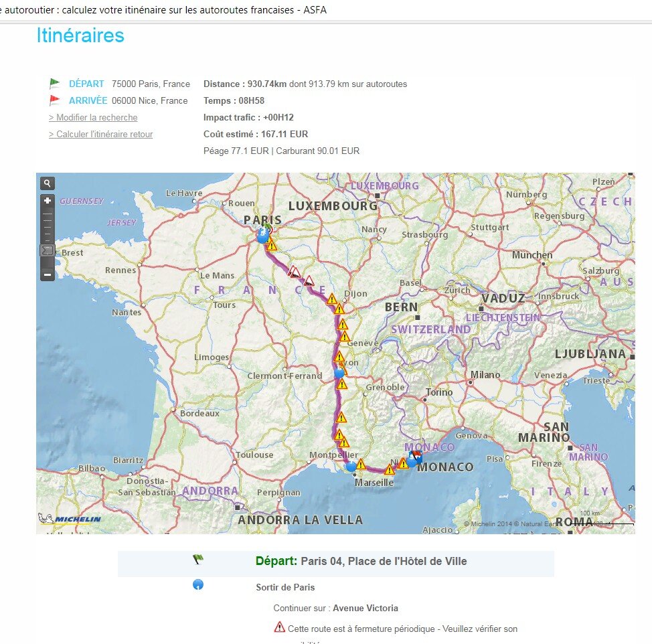Open the warning triangle directly below the Dijon label
The width and height of the screenshot is (652, 644).
click(339, 309)
